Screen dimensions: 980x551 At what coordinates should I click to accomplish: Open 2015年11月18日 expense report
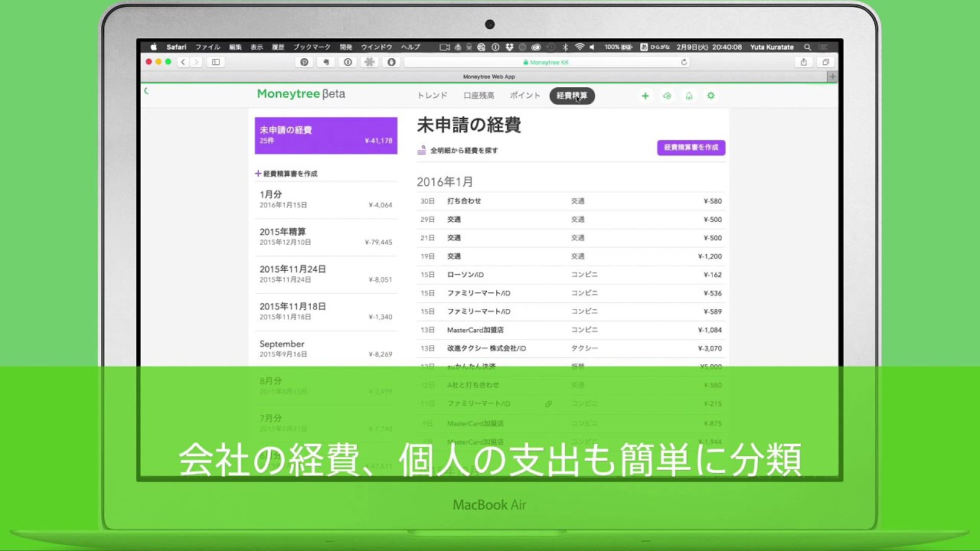(326, 312)
